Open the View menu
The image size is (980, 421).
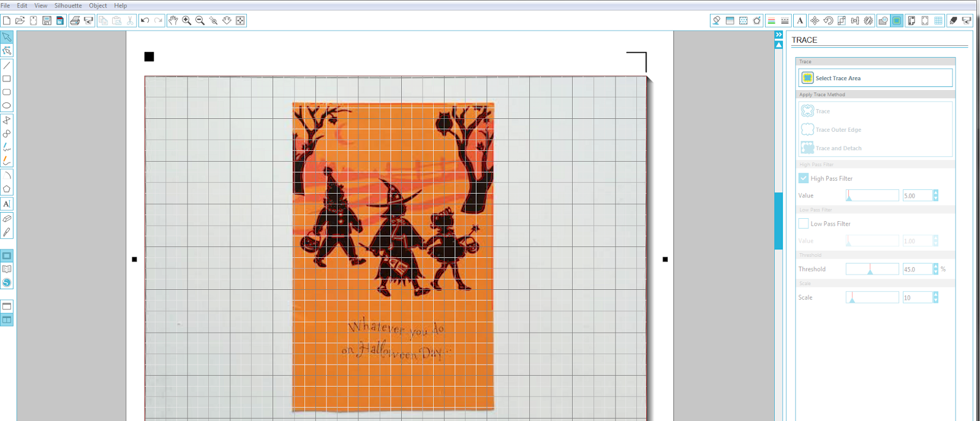pos(40,6)
